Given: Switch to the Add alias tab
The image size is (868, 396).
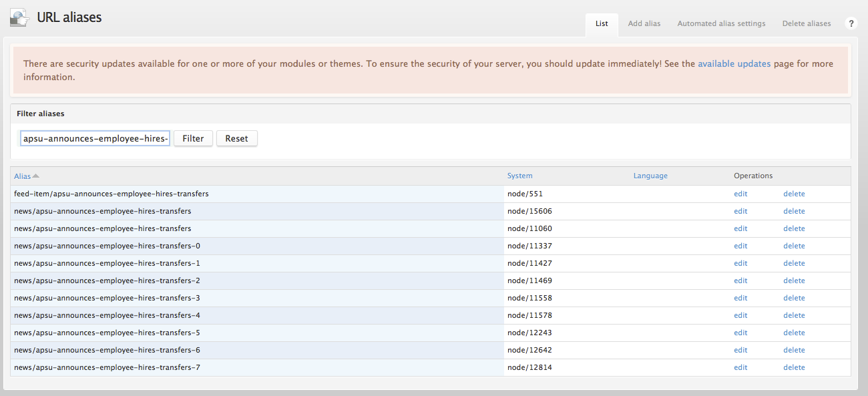Looking at the screenshot, I should pos(643,23).
